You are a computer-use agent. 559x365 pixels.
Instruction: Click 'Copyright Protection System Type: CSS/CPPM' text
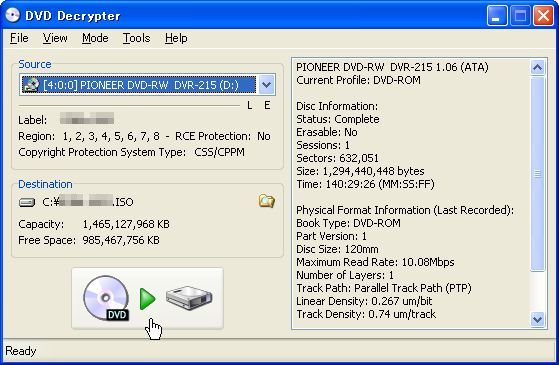132,152
